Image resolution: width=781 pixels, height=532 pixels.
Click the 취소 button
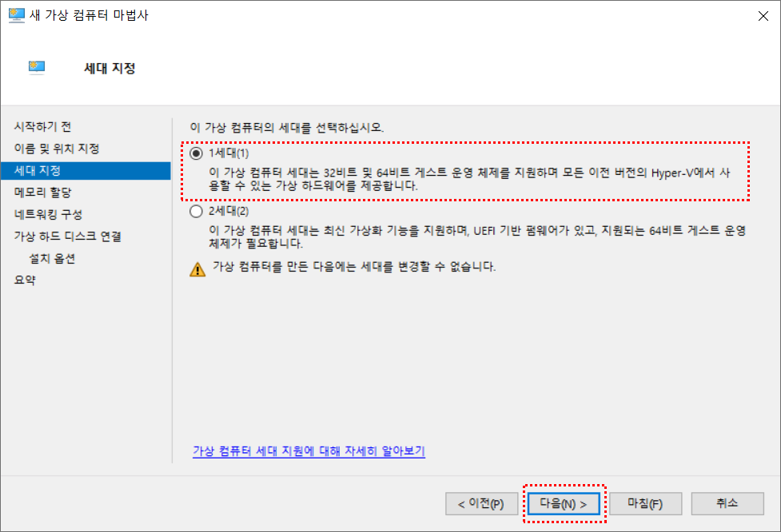727,503
